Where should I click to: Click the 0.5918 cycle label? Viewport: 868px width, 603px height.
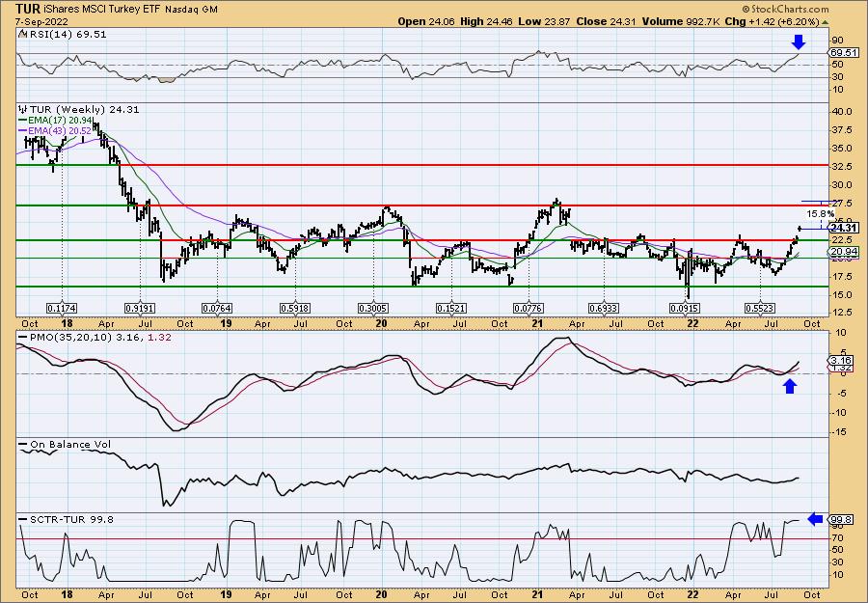click(x=295, y=308)
